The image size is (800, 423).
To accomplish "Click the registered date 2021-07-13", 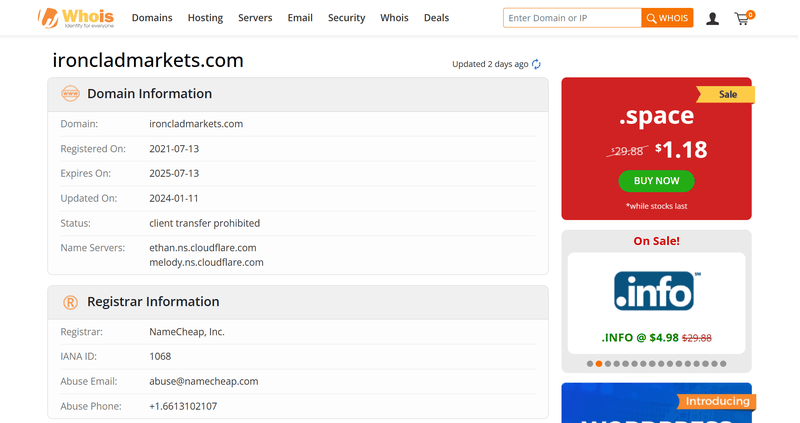I will [x=174, y=149].
